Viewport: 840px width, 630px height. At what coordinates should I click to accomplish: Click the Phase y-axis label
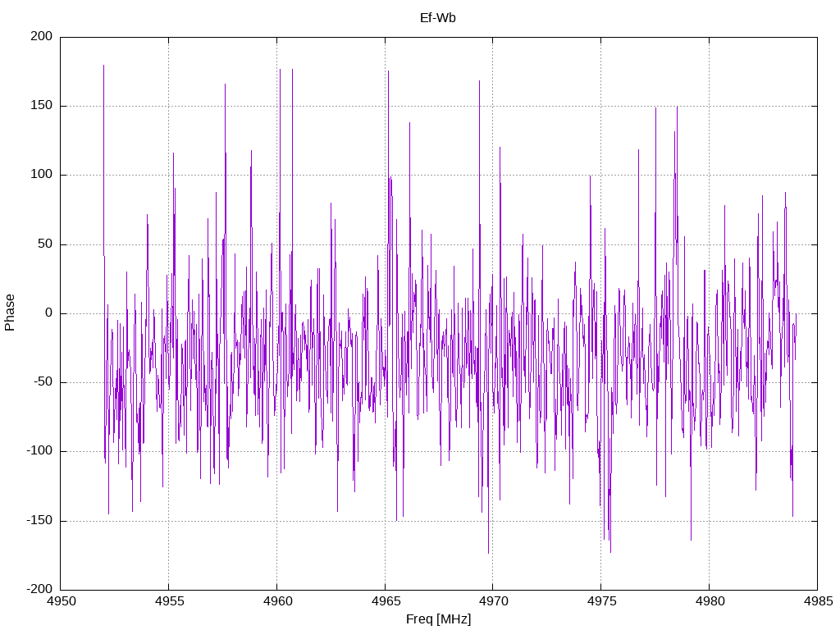point(10,313)
